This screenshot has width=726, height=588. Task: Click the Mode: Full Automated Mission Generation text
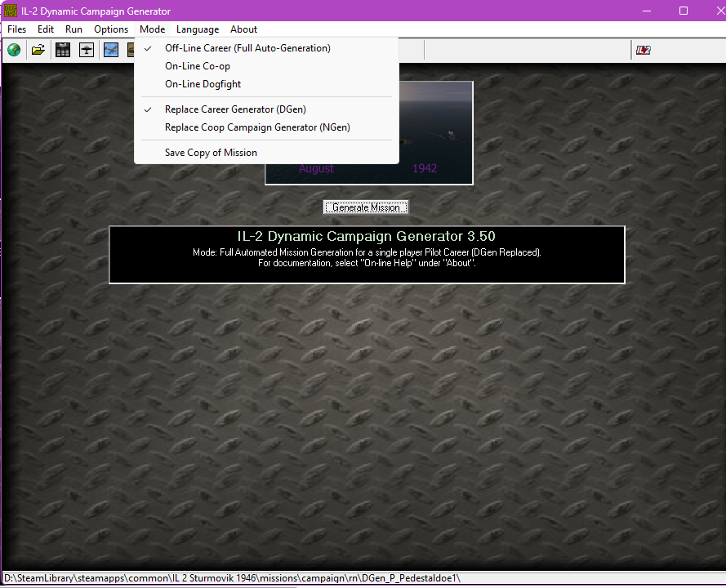(367, 253)
